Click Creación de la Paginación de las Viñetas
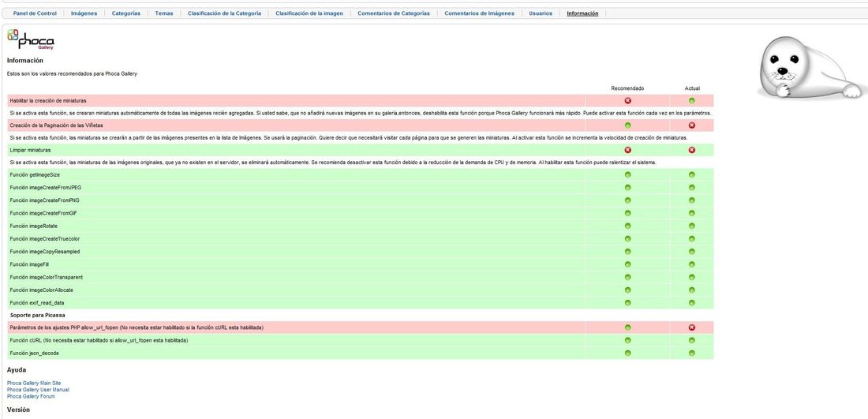 [x=56, y=125]
